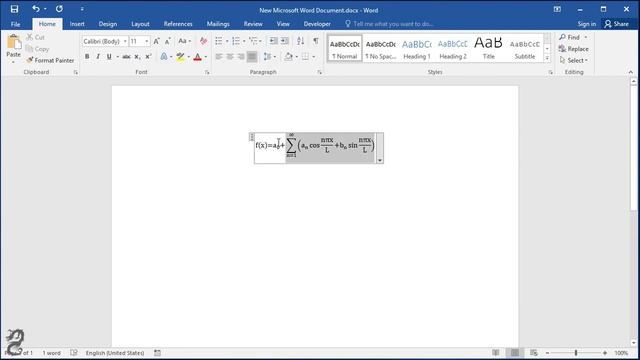Image resolution: width=640 pixels, height=360 pixels.
Task: Click the Share button
Action: point(617,24)
